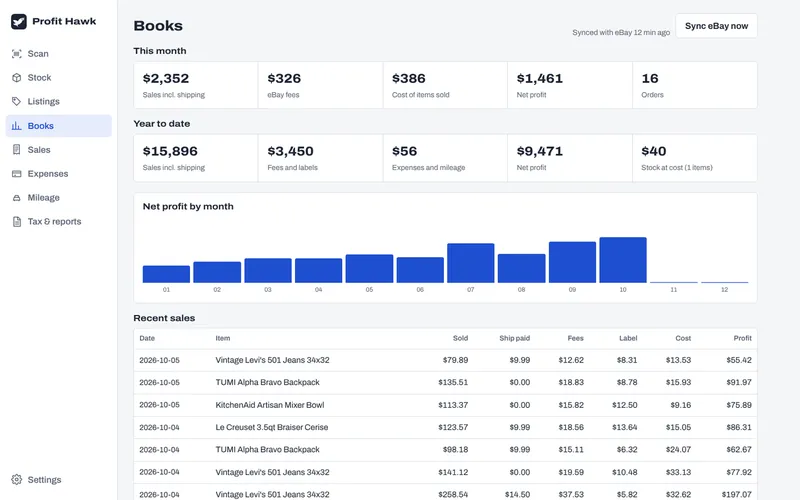Click the Books bar chart icon
The height and width of the screenshot is (500, 800).
pos(16,126)
